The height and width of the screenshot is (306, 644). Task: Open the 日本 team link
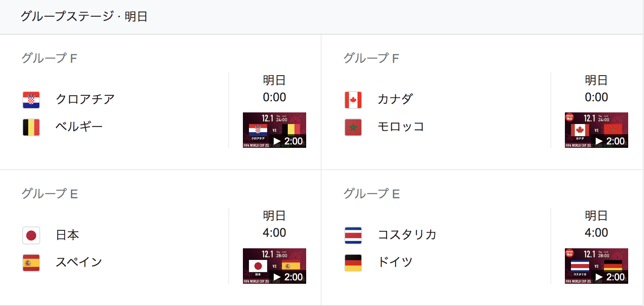point(68,235)
